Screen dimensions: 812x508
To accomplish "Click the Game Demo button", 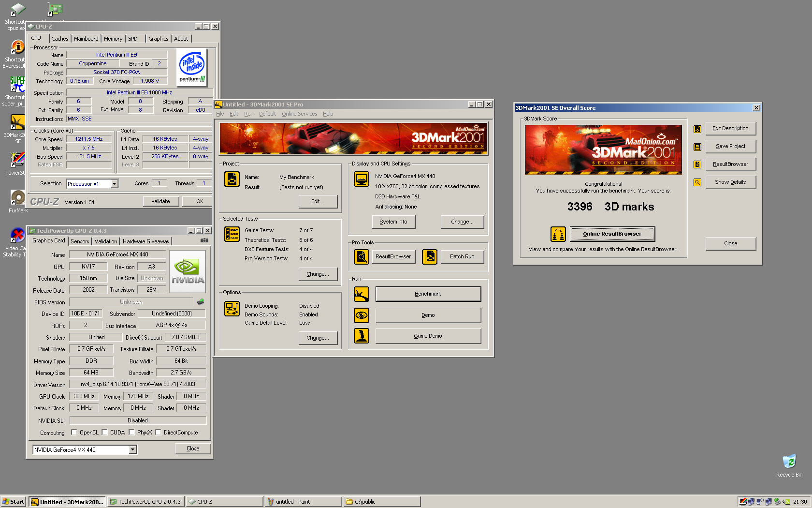I will click(x=428, y=336).
